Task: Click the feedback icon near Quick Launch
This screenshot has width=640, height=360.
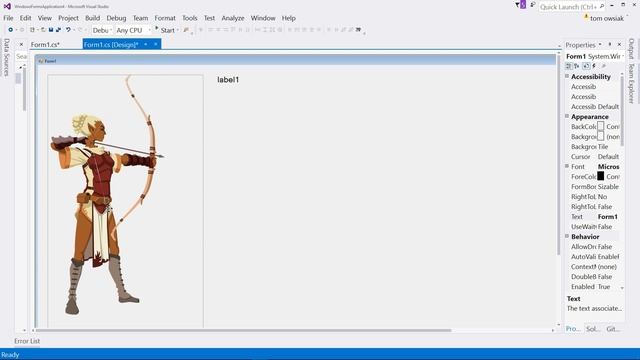Action: (533, 5)
